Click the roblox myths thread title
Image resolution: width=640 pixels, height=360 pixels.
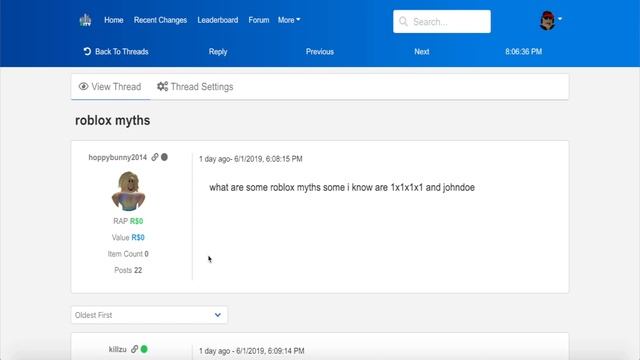[x=113, y=120]
